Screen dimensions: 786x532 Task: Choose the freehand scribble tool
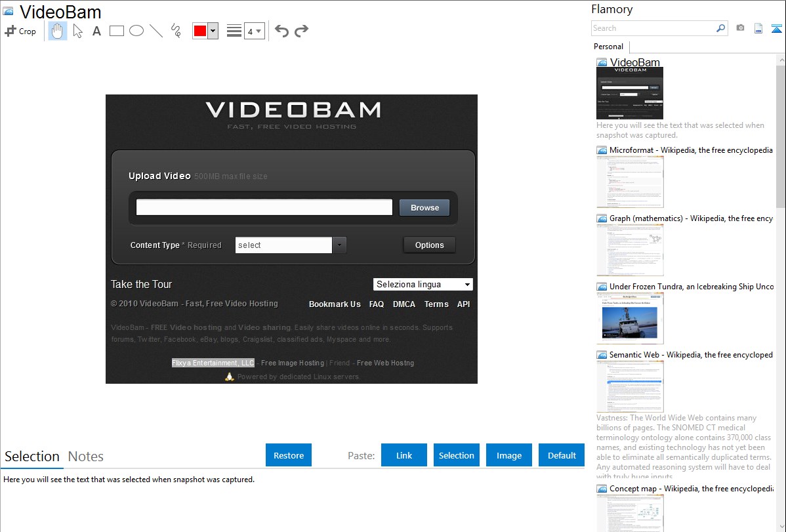[176, 31]
